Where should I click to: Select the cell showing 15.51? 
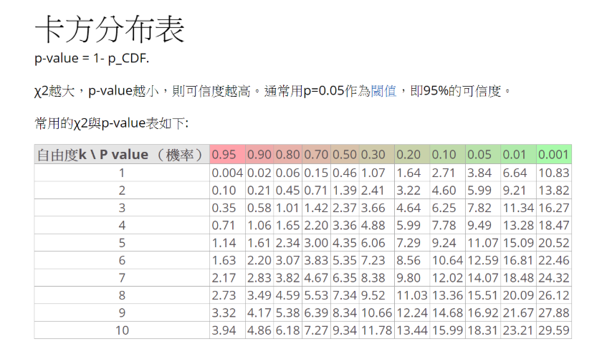coord(483,295)
